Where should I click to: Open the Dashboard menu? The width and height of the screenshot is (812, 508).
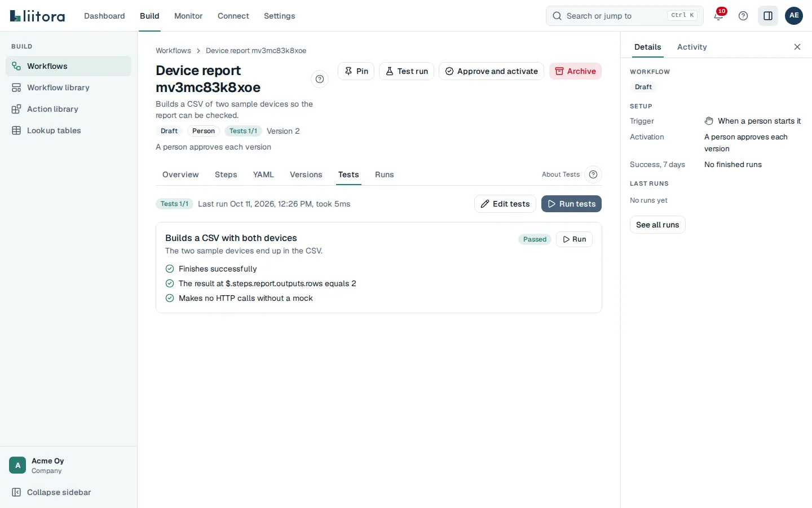coord(104,16)
